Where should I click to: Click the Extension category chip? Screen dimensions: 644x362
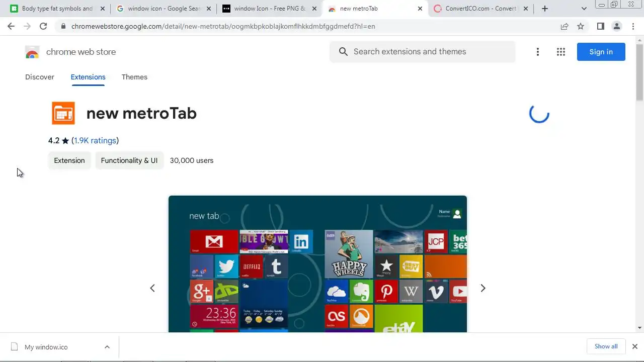69,160
